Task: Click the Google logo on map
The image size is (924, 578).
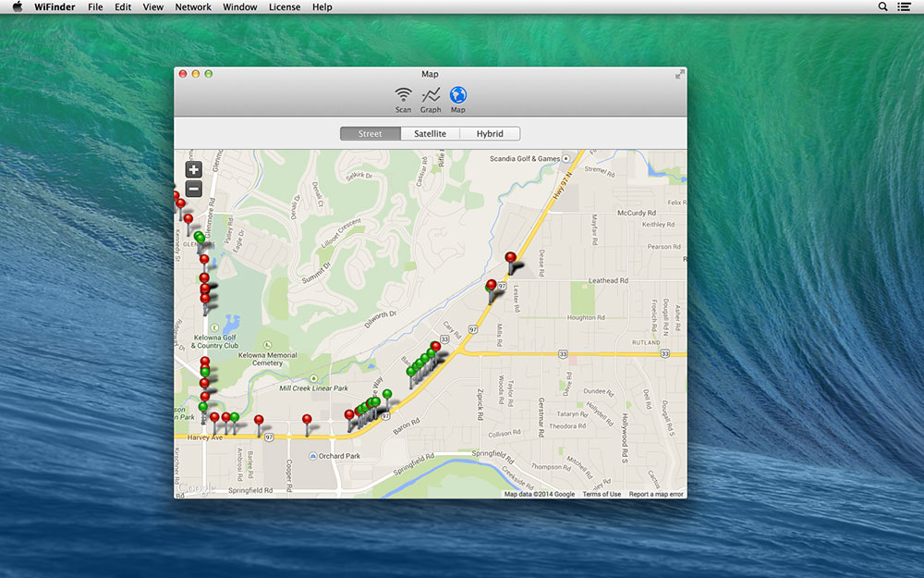Action: click(x=196, y=489)
